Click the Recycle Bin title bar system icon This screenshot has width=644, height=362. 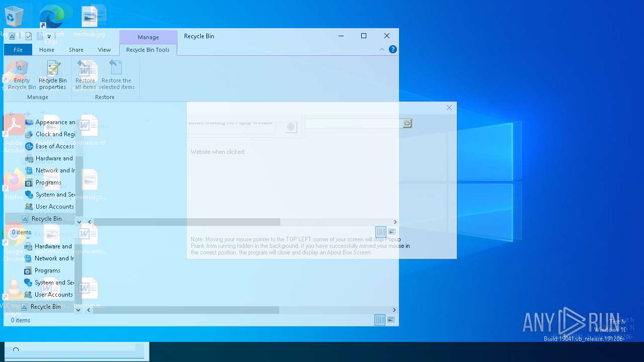12,36
